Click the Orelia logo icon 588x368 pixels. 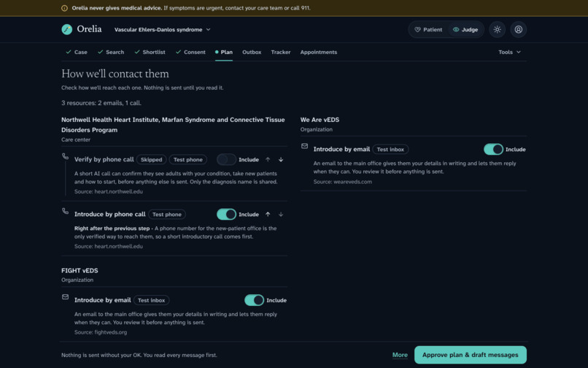pos(66,29)
